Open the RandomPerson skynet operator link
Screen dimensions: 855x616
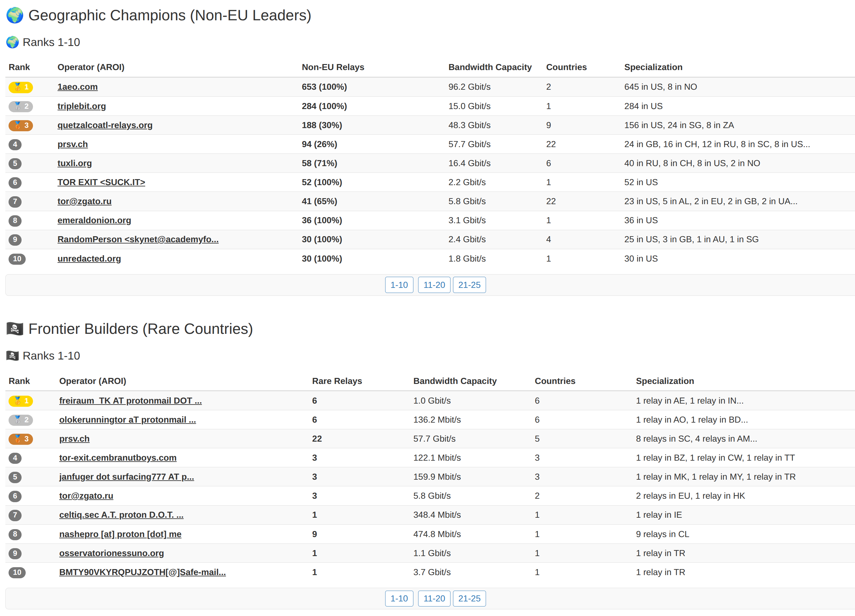[138, 239]
